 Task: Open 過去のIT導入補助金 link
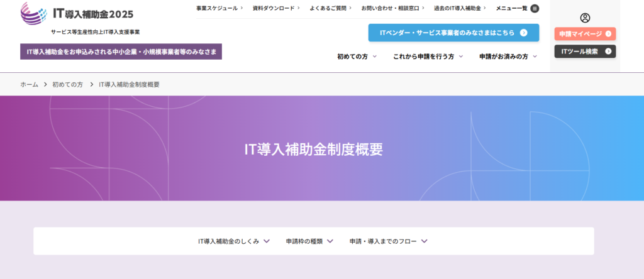click(x=460, y=8)
